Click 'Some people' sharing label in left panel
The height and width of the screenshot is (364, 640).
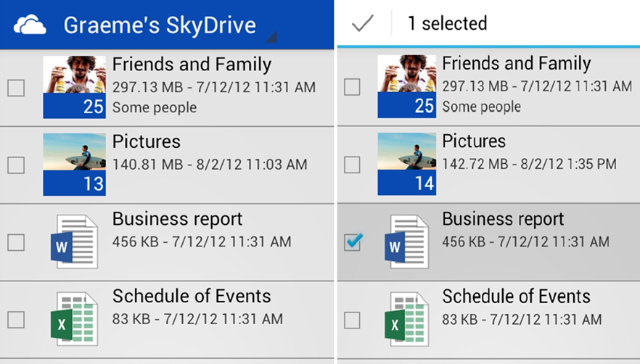point(155,108)
